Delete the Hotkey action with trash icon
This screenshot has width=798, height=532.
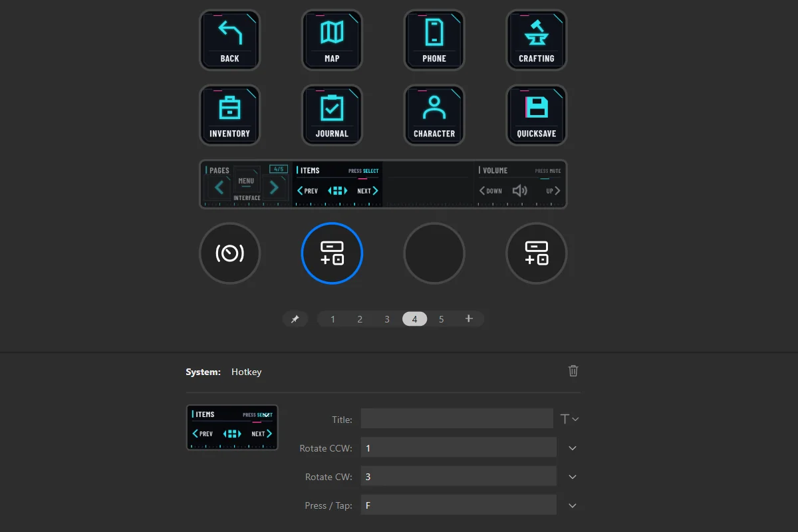coord(573,371)
